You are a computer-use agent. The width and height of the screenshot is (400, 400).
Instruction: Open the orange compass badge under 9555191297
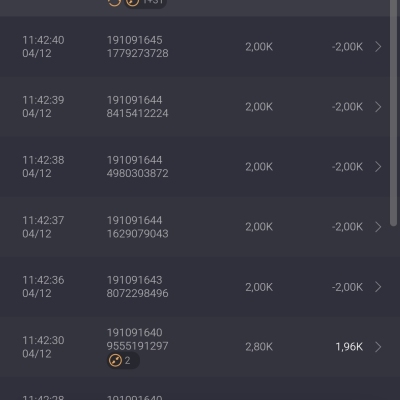tap(123, 361)
